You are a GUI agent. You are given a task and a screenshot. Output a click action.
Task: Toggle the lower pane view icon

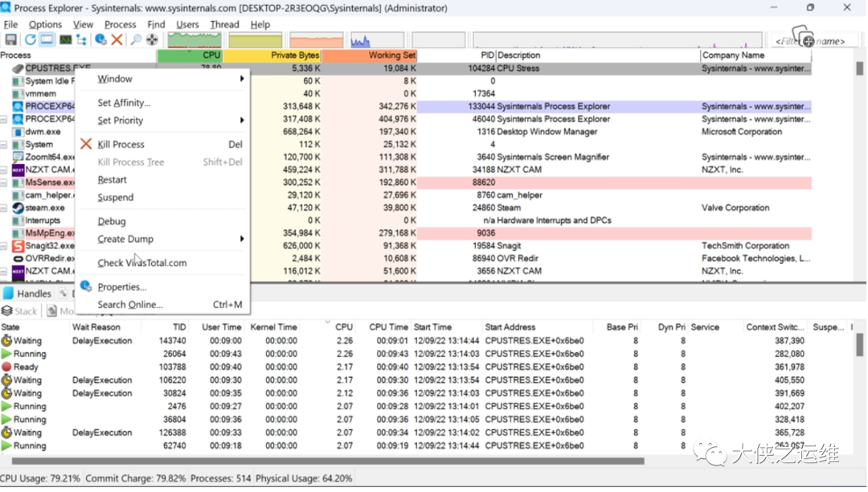pyautogui.click(x=47, y=40)
